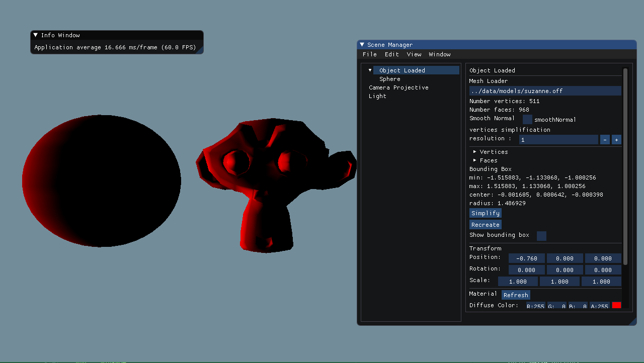The height and width of the screenshot is (363, 644).
Task: Click the Scene Manager resize grip
Action: click(x=633, y=322)
